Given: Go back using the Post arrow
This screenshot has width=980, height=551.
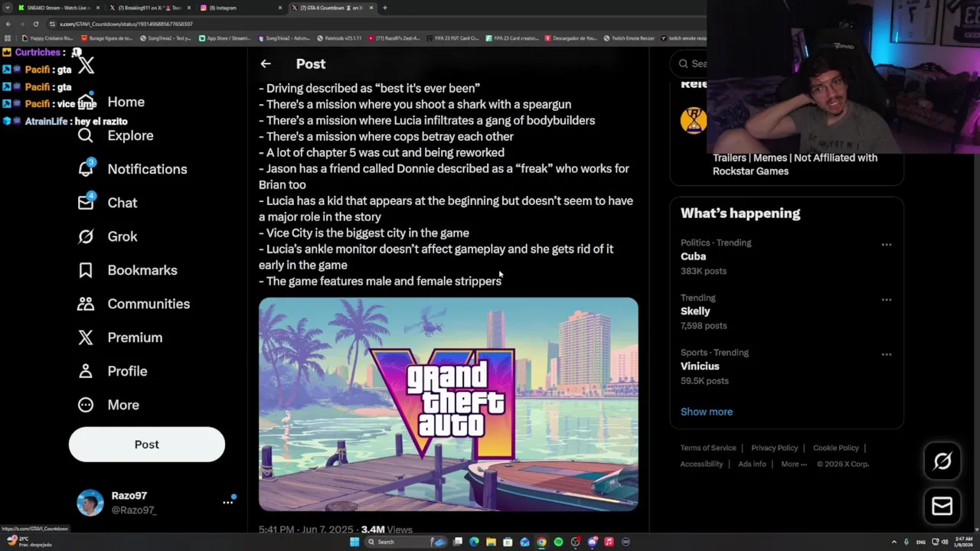Looking at the screenshot, I should [266, 64].
